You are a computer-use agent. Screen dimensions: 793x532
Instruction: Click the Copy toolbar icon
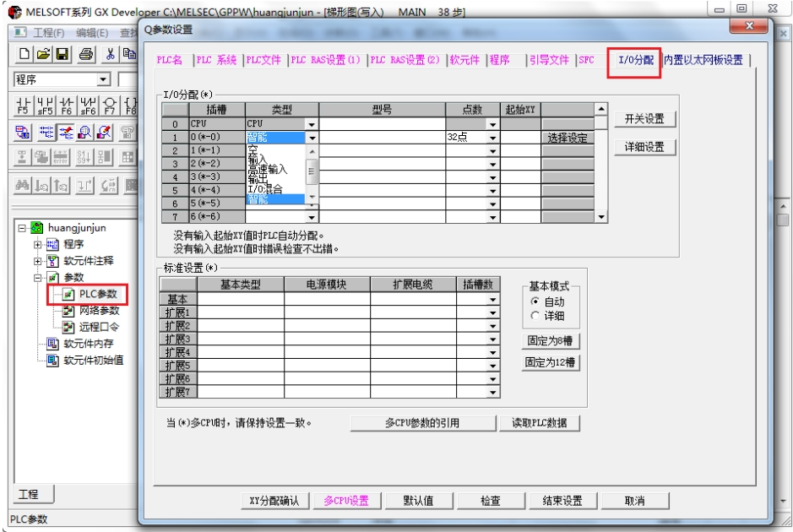(x=129, y=54)
